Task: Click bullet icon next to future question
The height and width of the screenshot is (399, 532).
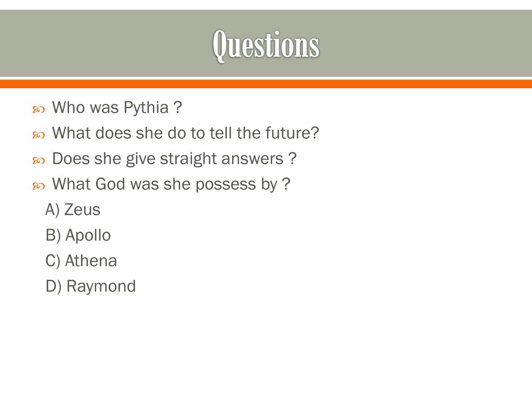Action: [38, 135]
